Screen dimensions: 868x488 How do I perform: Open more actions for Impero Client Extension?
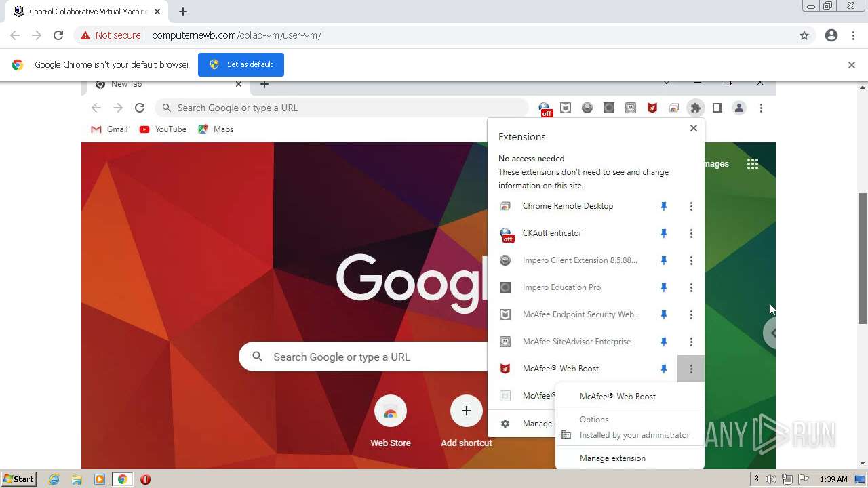[691, 260]
